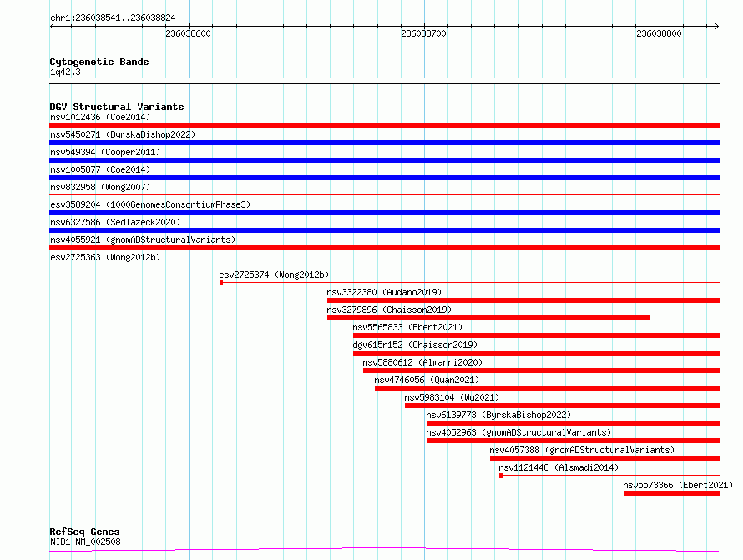Select red bar of nsv6139773

(573, 423)
